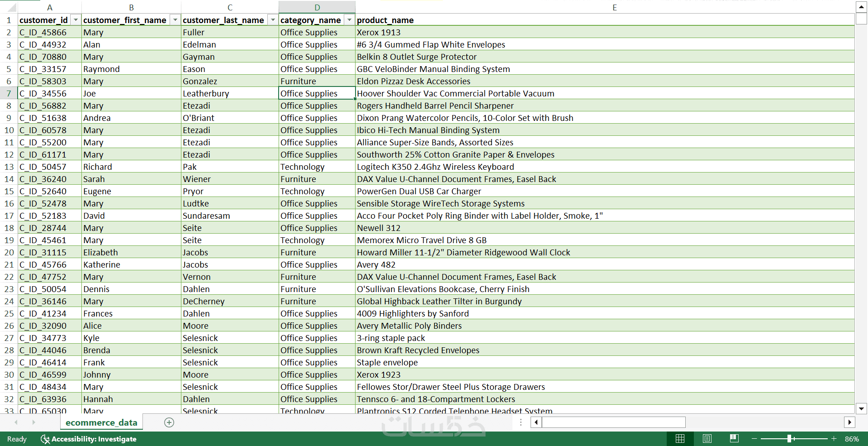Screen dimensions: 868x446
Task: Zoom in using the plus icon
Action: pyautogui.click(x=834, y=439)
